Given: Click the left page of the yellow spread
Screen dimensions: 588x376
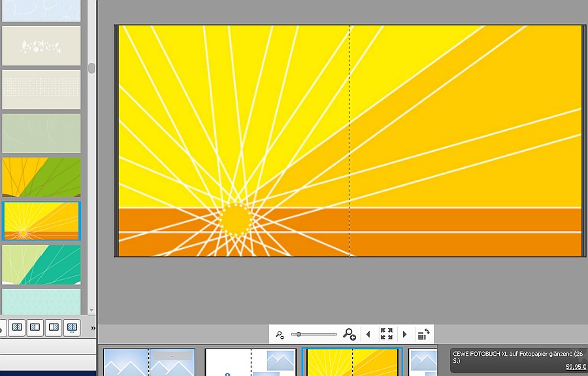Looking at the screenshot, I should click(x=235, y=141).
